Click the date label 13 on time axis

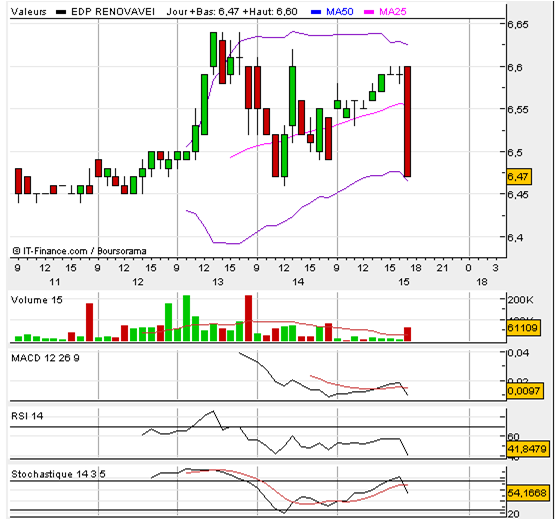tap(218, 282)
